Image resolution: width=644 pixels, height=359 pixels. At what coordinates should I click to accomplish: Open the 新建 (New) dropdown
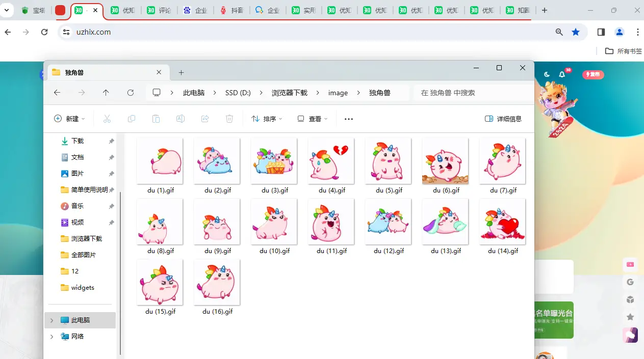(x=69, y=118)
